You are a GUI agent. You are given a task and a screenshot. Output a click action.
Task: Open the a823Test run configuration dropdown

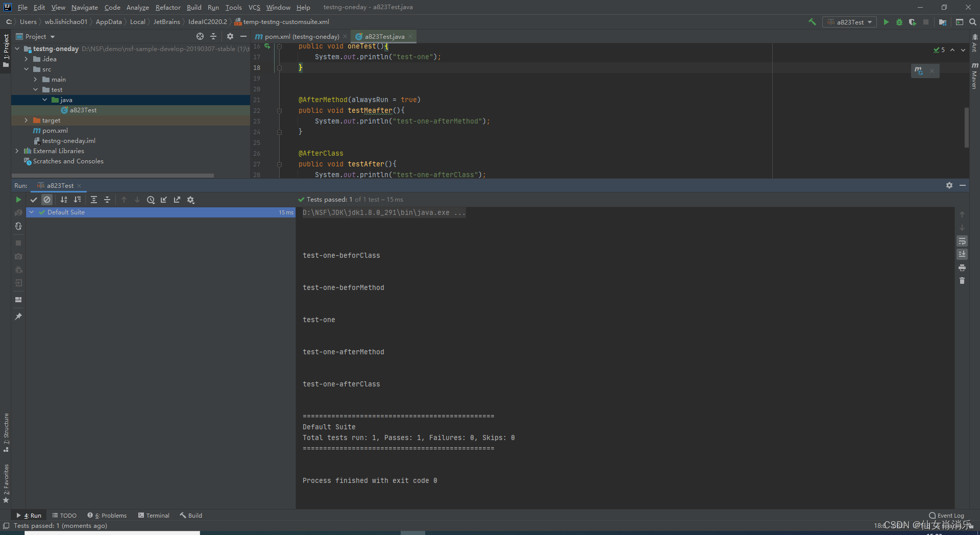[849, 22]
